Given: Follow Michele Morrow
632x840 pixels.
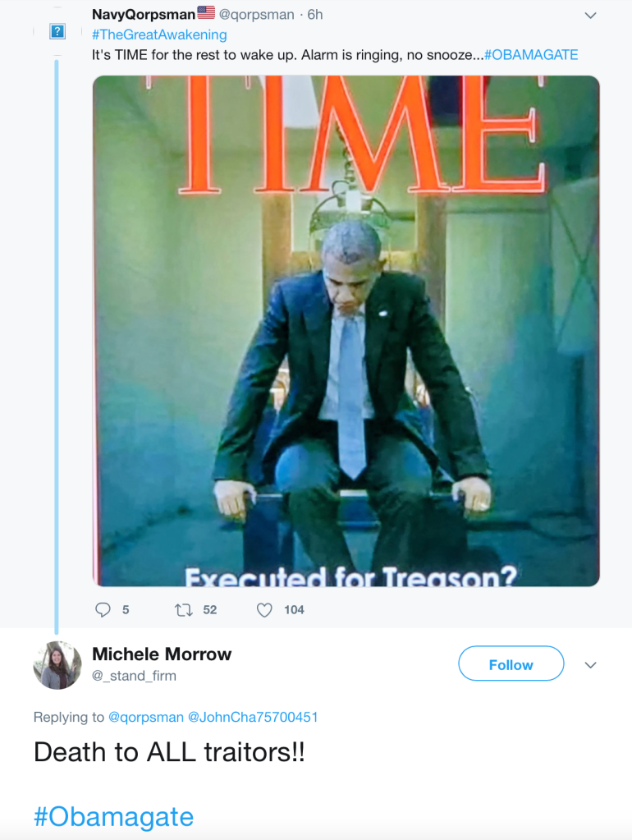Looking at the screenshot, I should [511, 664].
